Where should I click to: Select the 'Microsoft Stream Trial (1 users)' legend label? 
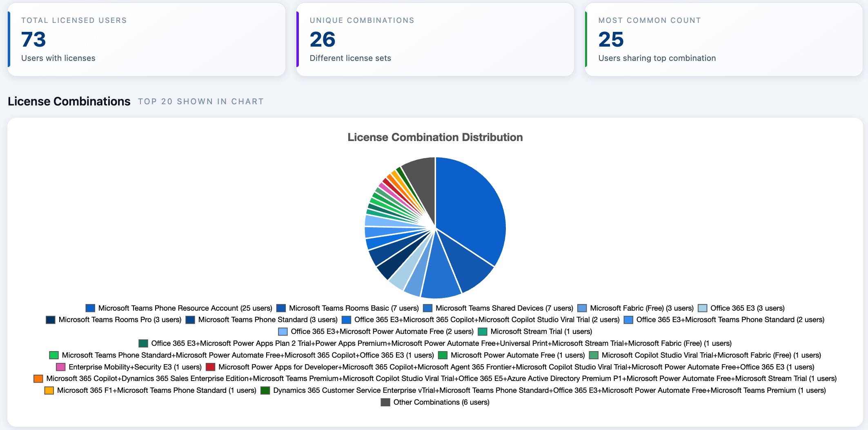(541, 331)
